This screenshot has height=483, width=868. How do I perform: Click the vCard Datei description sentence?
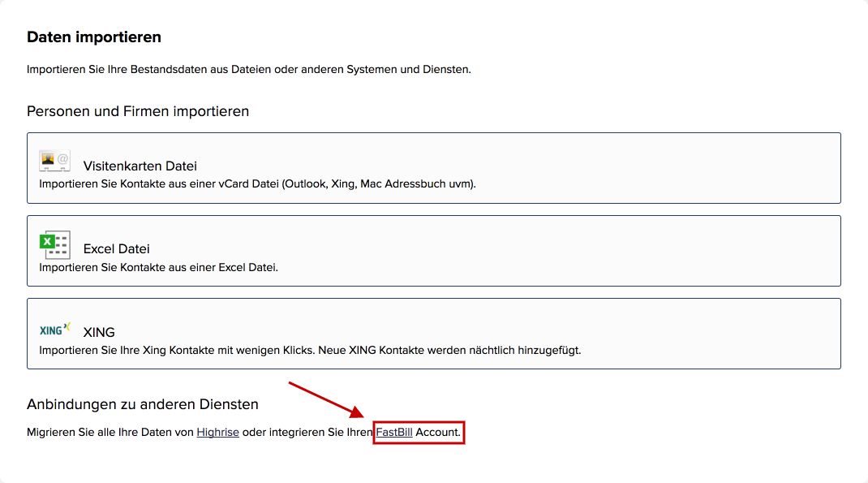point(257,184)
